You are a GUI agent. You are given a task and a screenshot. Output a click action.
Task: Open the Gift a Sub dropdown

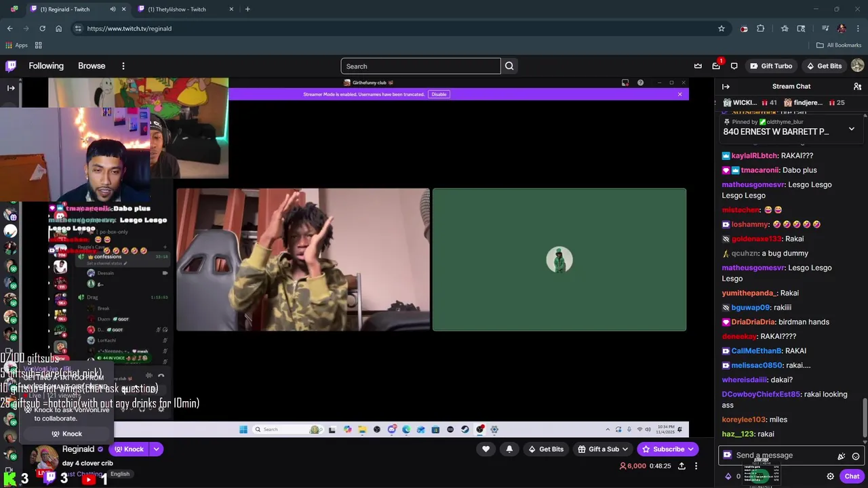coord(603,449)
